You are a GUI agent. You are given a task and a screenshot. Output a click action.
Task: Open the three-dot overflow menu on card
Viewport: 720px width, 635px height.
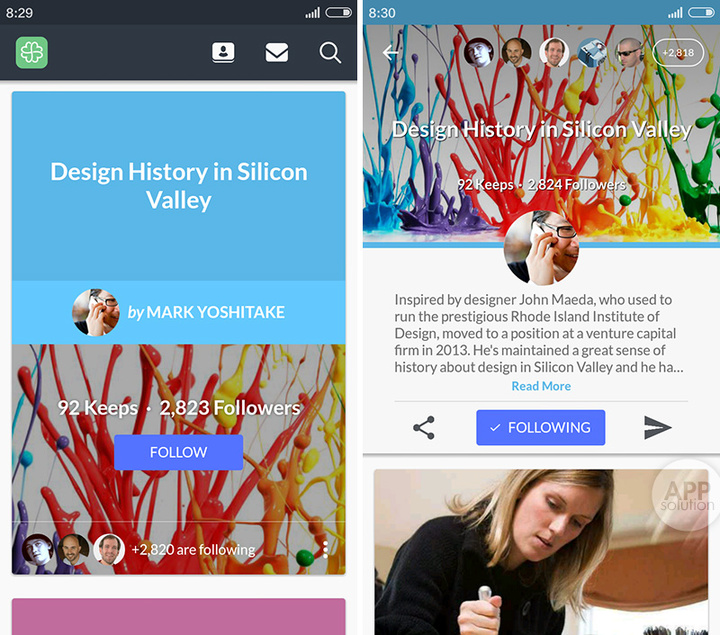pyautogui.click(x=325, y=550)
